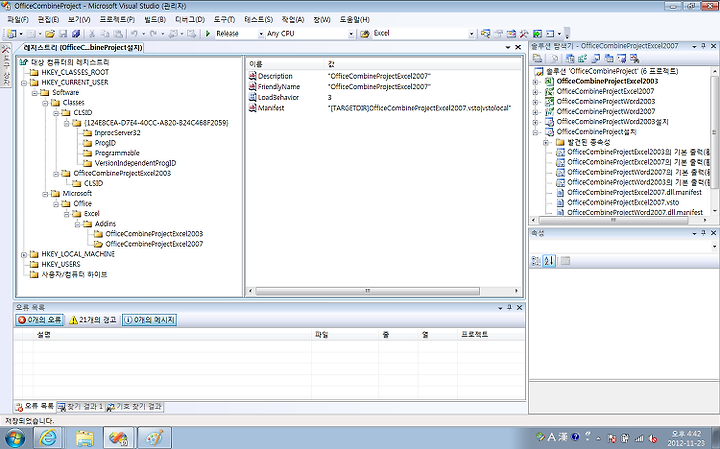Open the Release configuration dropdown
The height and width of the screenshot is (449, 720).
261,34
